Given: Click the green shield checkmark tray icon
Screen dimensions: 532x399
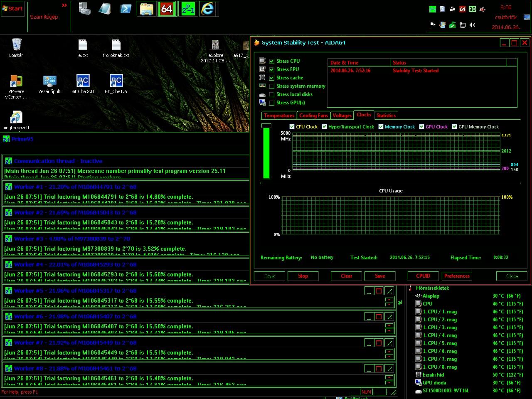Looking at the screenshot, I should 453,25.
